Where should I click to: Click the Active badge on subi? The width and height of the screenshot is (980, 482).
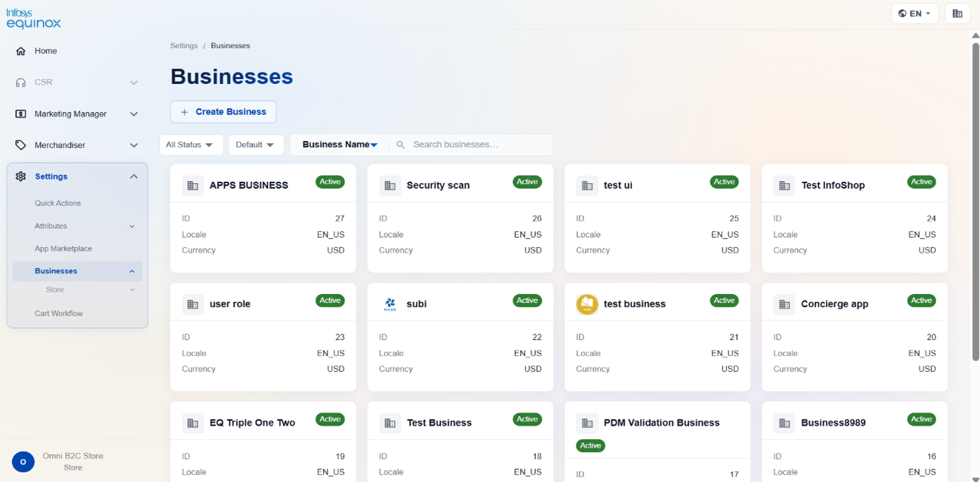pyautogui.click(x=527, y=300)
